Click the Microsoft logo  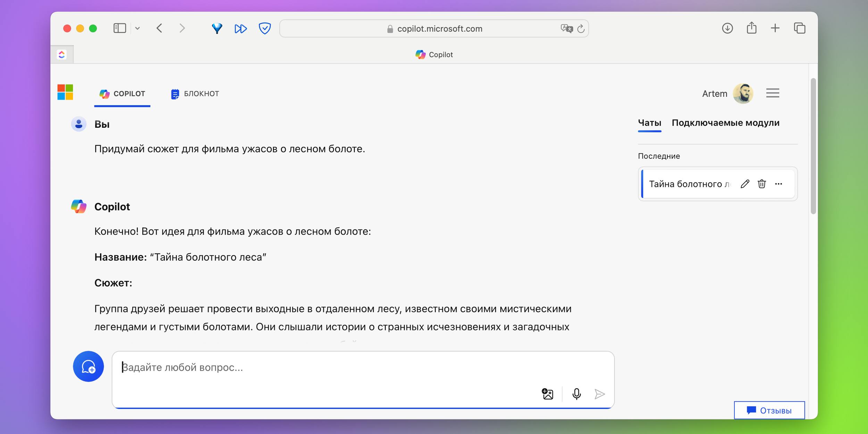65,92
